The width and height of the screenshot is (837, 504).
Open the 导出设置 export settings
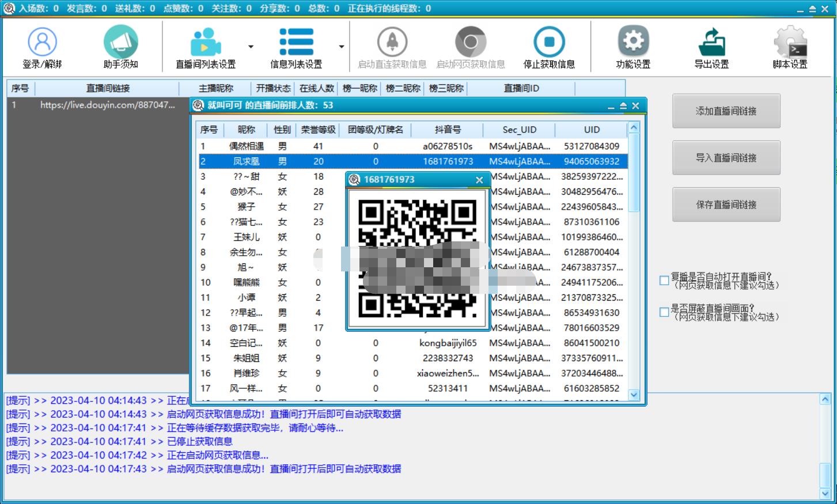pyautogui.click(x=712, y=46)
